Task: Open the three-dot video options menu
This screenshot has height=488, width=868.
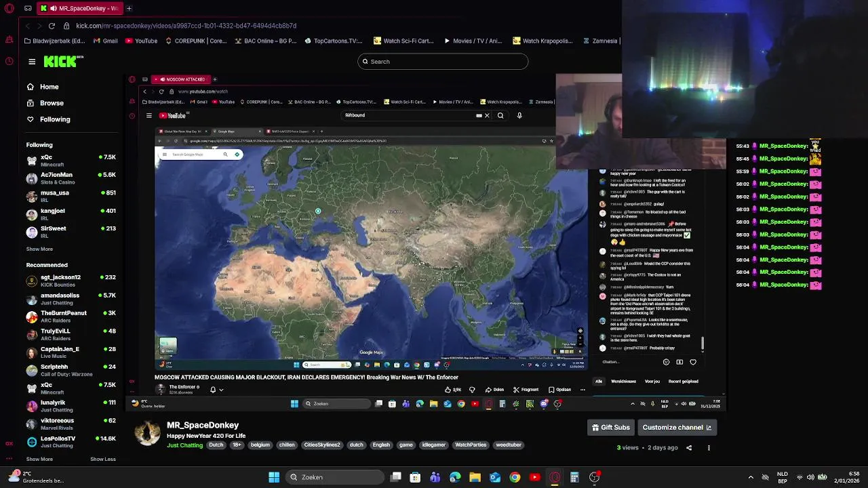Action: [x=709, y=448]
